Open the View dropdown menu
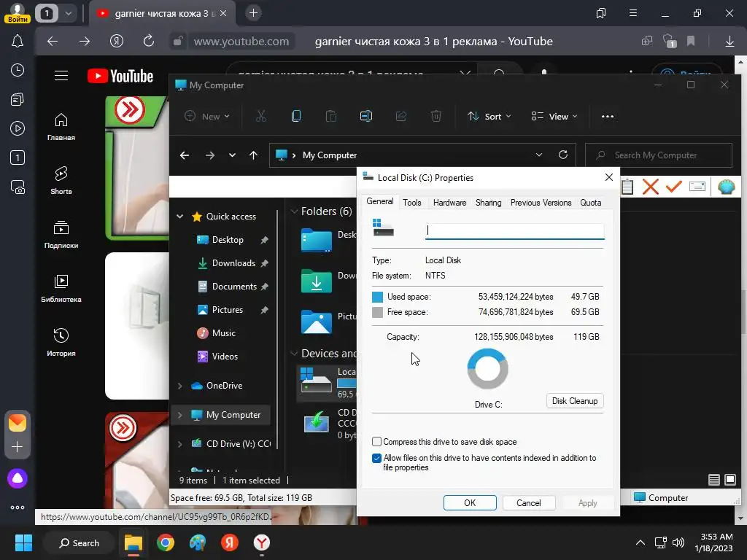This screenshot has height=560, width=747. click(554, 116)
